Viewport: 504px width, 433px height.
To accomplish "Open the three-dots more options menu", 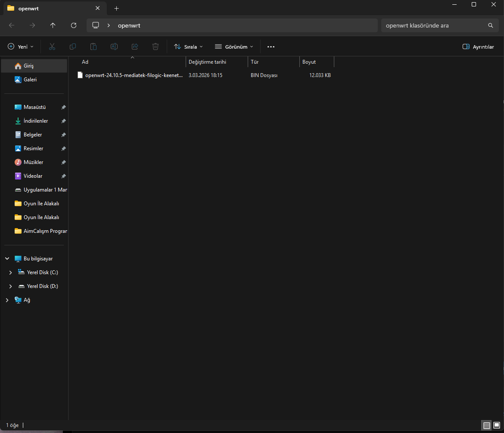I will (x=271, y=46).
